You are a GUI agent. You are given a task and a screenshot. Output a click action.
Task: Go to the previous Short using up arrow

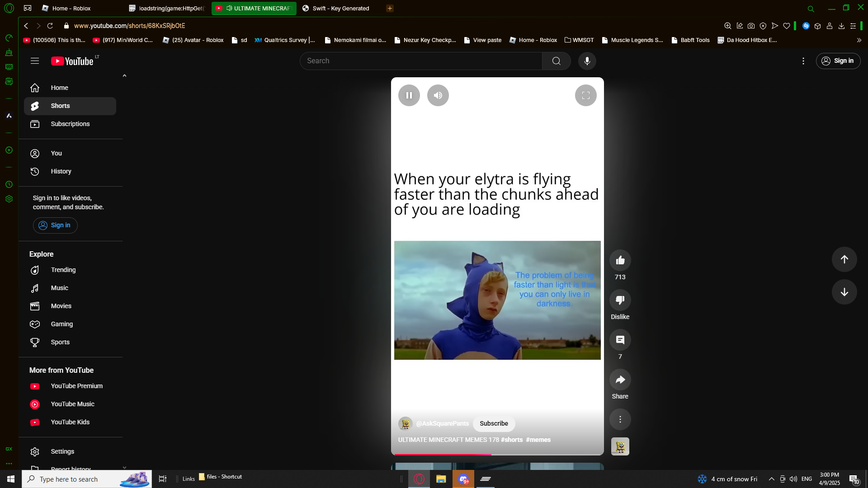[x=844, y=259]
